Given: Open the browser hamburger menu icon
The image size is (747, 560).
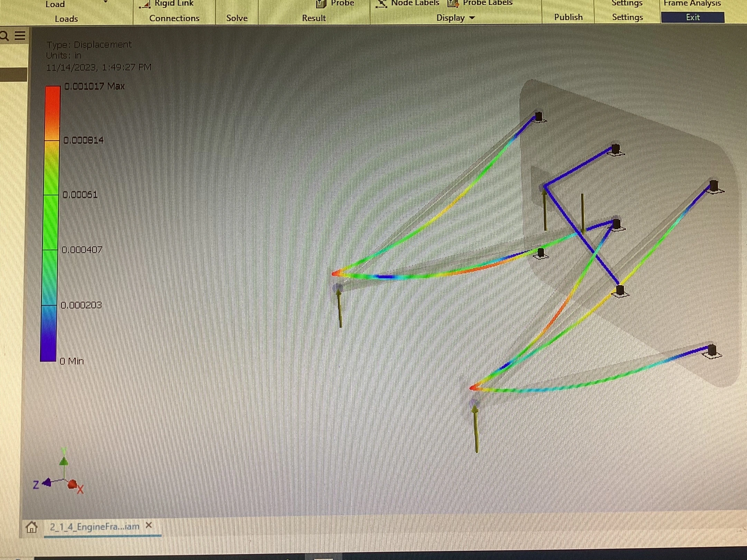Looking at the screenshot, I should (20, 35).
